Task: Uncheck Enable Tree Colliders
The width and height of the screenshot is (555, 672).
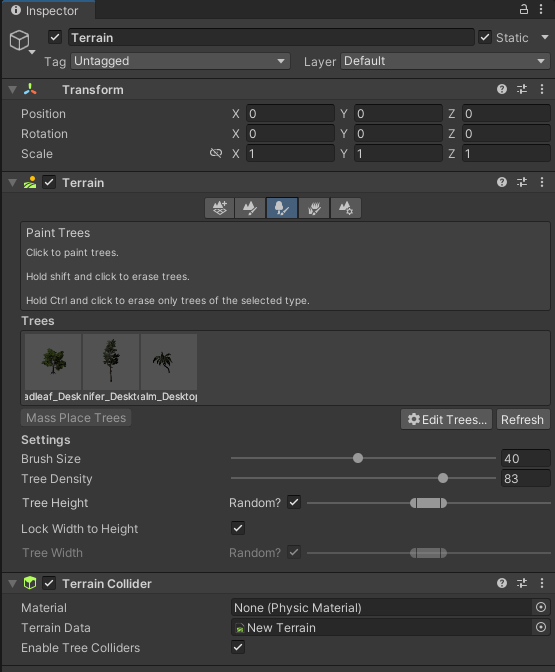Action: pyautogui.click(x=238, y=647)
